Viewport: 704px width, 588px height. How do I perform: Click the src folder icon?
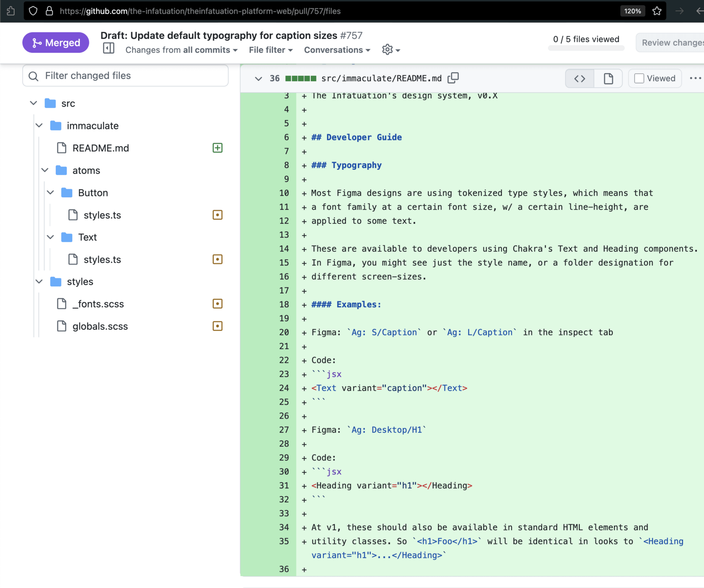50,103
